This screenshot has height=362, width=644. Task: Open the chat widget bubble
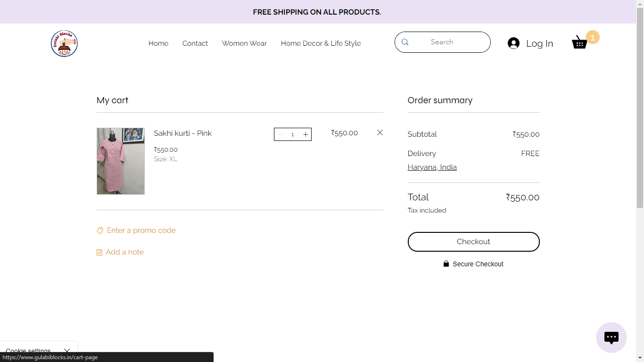[x=611, y=337]
